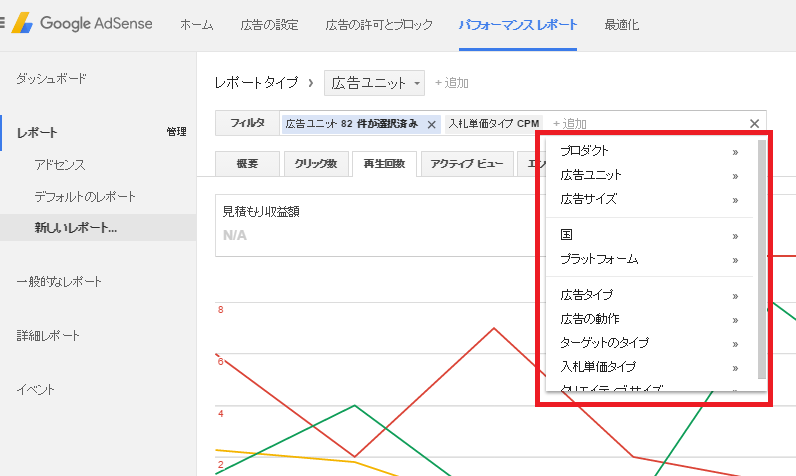This screenshot has width=796, height=476.
Task: Switch to the アクティブ ビュー tab
Action: point(467,163)
